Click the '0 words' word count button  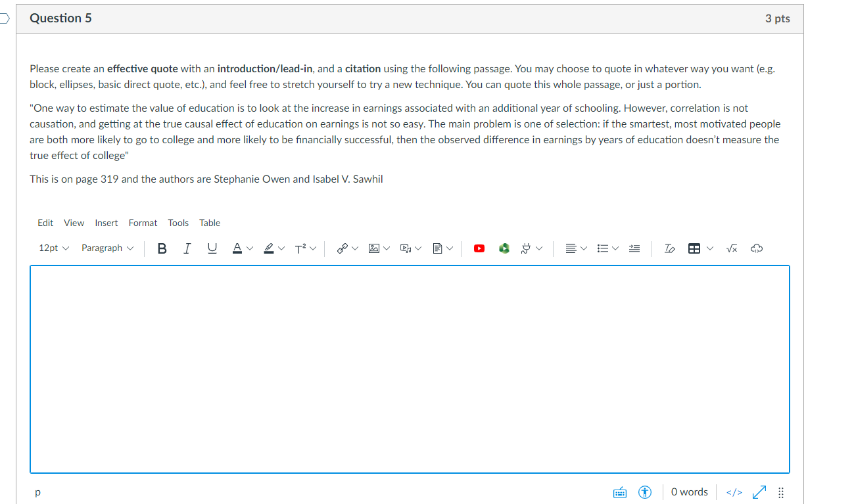689,492
